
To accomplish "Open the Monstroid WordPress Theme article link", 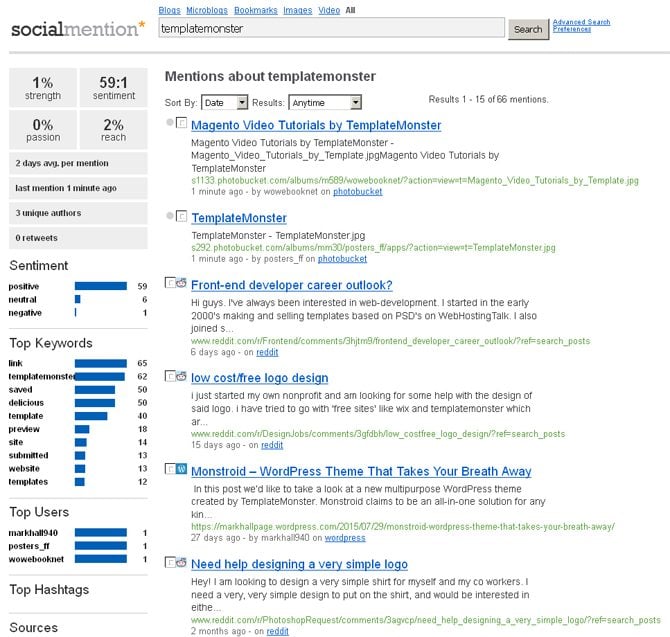I will (x=361, y=472).
